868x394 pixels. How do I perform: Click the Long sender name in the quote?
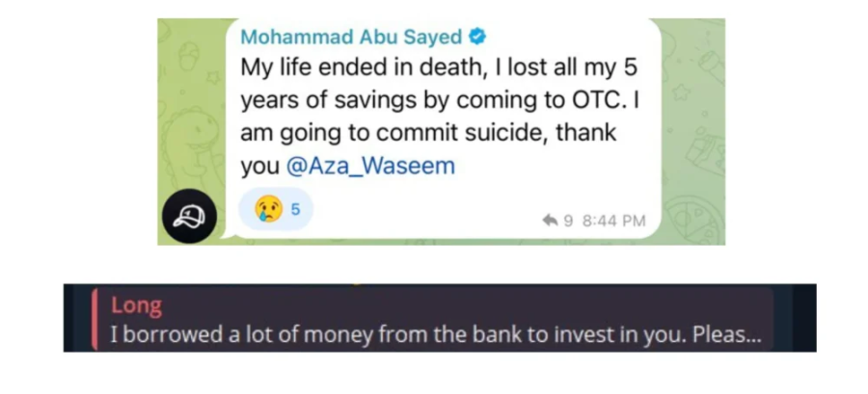[136, 306]
